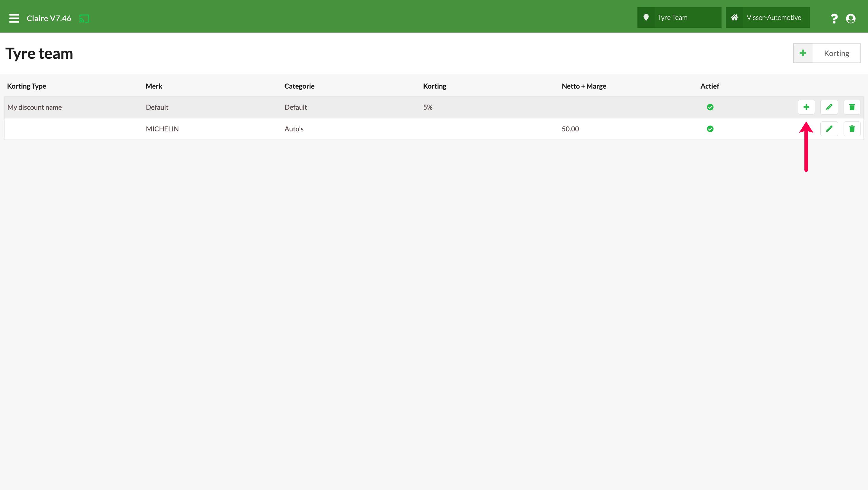Select the Auto's category cell

[x=294, y=129]
